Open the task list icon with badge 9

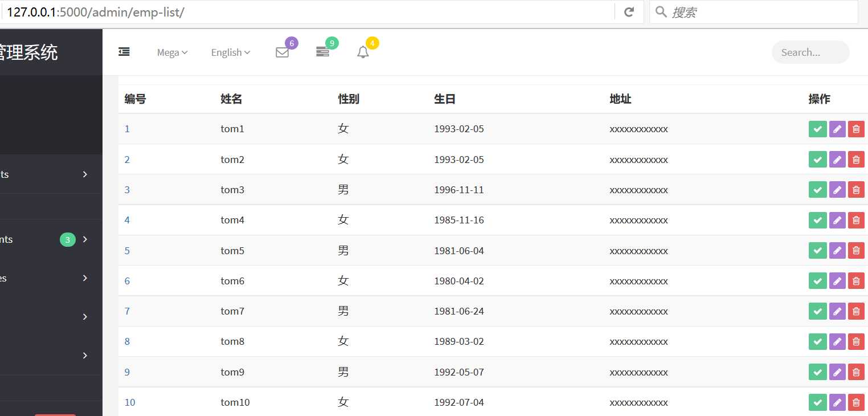(322, 52)
